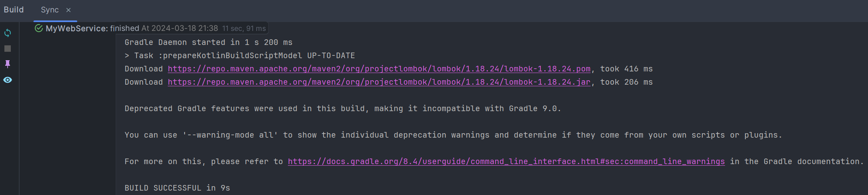The image size is (868, 195).
Task: Close the Sync tab
Action: [x=68, y=10]
